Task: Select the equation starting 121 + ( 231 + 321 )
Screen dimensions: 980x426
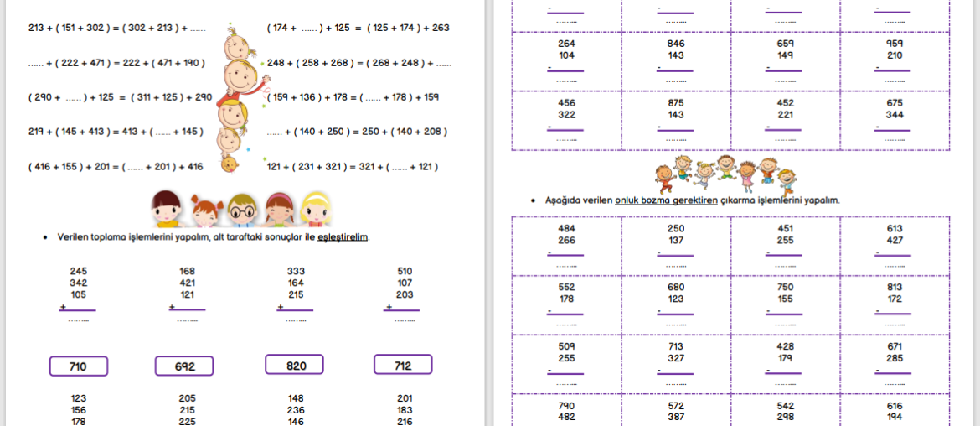Action: click(353, 167)
